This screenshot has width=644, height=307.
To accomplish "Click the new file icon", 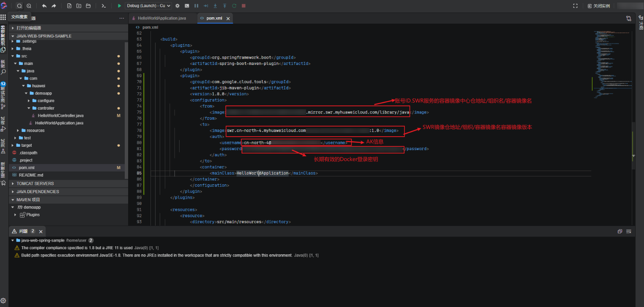I will tap(69, 6).
